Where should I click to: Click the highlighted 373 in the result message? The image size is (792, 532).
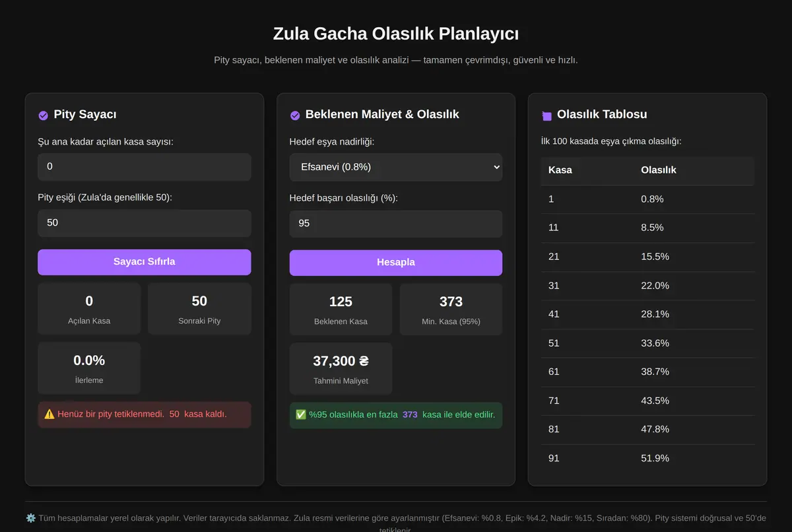point(410,415)
